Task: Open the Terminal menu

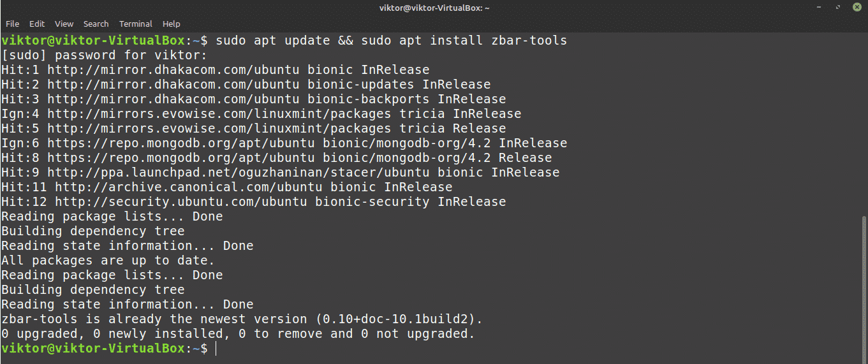Action: (x=136, y=24)
